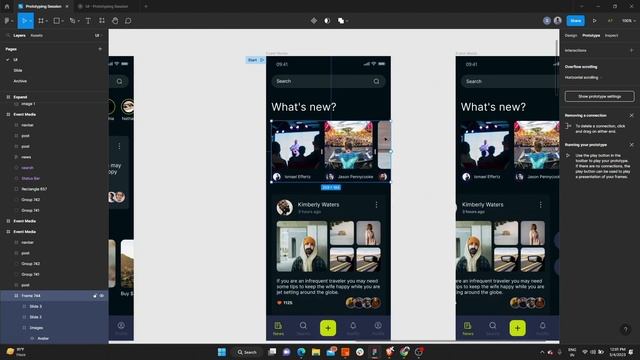Toggle visibility of Frame 744 layer
The height and width of the screenshot is (360, 640).
102,296
